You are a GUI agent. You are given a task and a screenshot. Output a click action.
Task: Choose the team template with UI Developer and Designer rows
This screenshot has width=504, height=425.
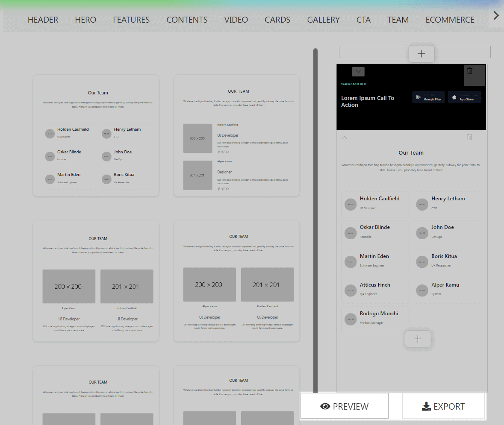click(236, 135)
